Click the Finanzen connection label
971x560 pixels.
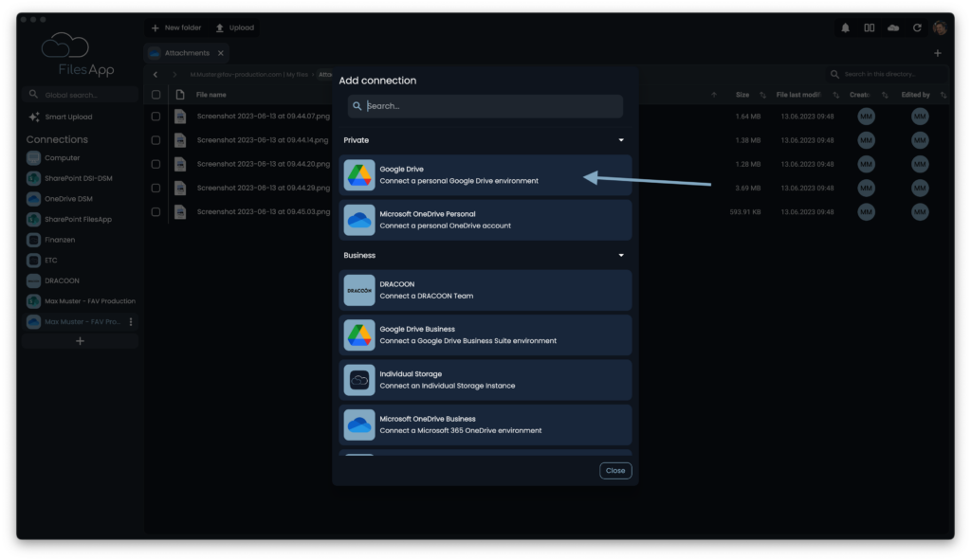[x=60, y=240]
